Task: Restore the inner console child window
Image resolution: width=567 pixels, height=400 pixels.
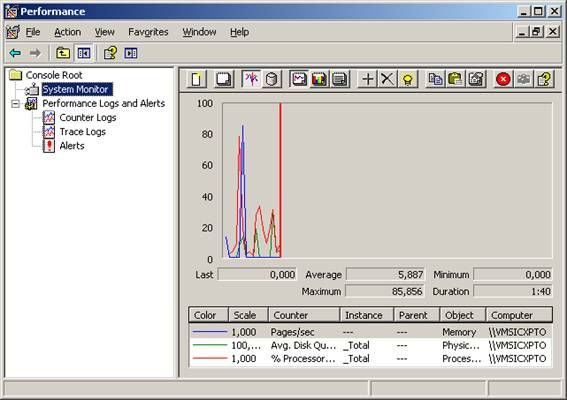Action: click(x=536, y=32)
